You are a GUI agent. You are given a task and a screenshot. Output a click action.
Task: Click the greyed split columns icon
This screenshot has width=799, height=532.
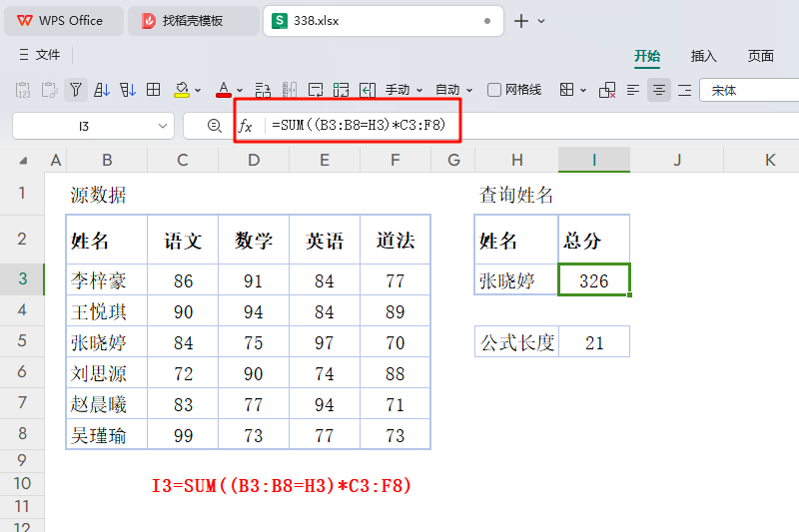pos(289,90)
